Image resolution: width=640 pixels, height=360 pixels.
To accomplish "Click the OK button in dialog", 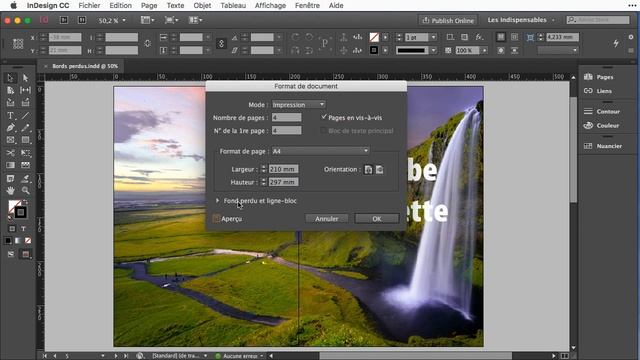I will click(377, 219).
